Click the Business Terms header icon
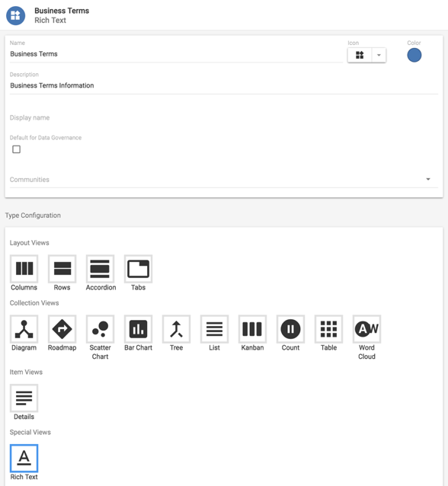Screen dimensions: 448x486 click(15, 15)
